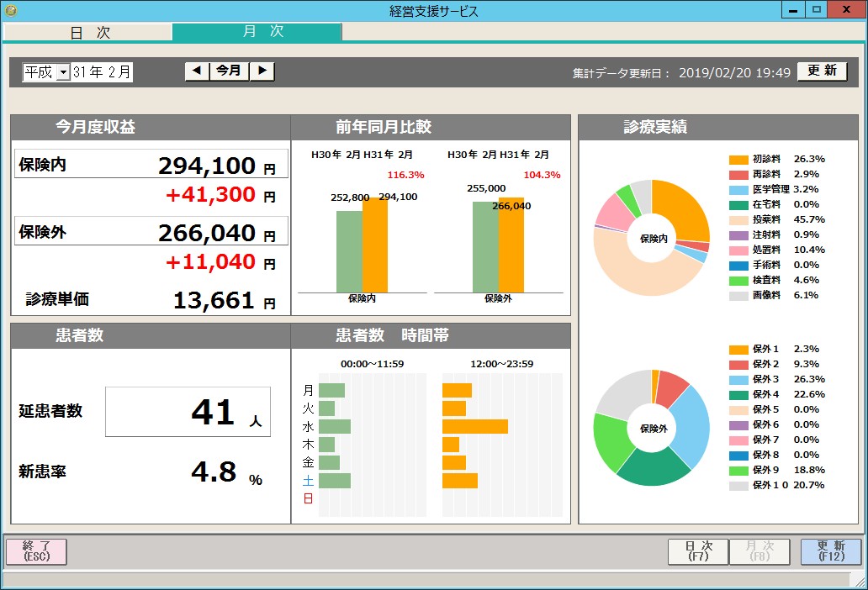868x590 pixels.
Task: Click the 更新 button beside update date
Action: click(822, 71)
